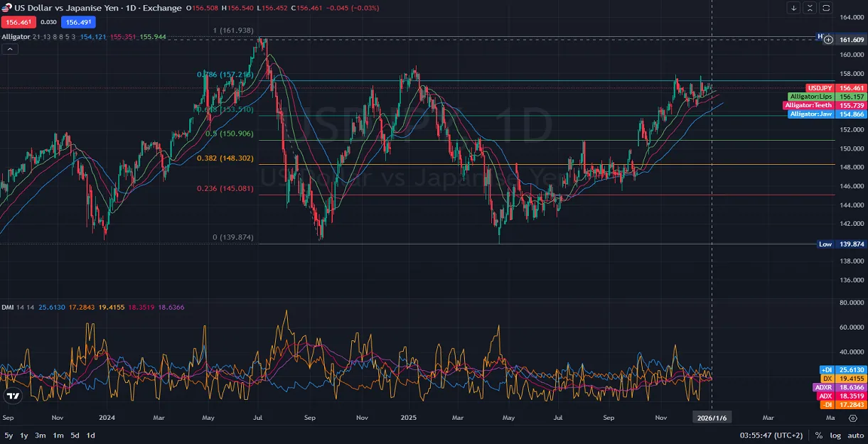Switch to the 1d time range

[90, 435]
